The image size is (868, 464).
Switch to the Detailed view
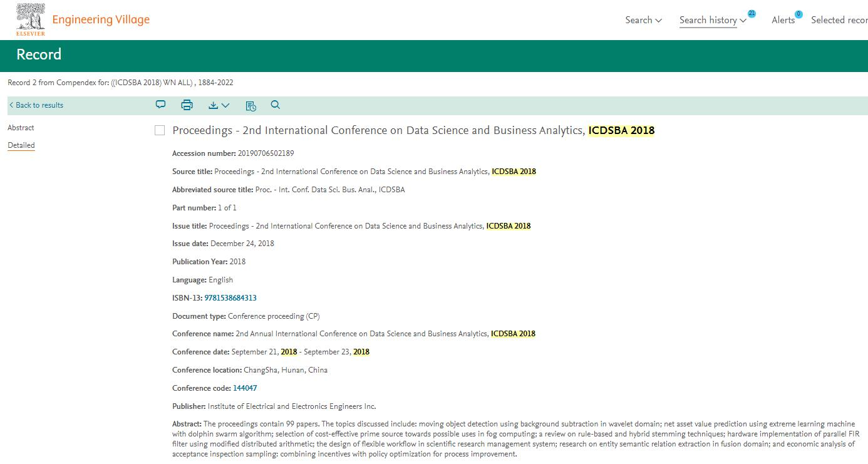tap(21, 145)
